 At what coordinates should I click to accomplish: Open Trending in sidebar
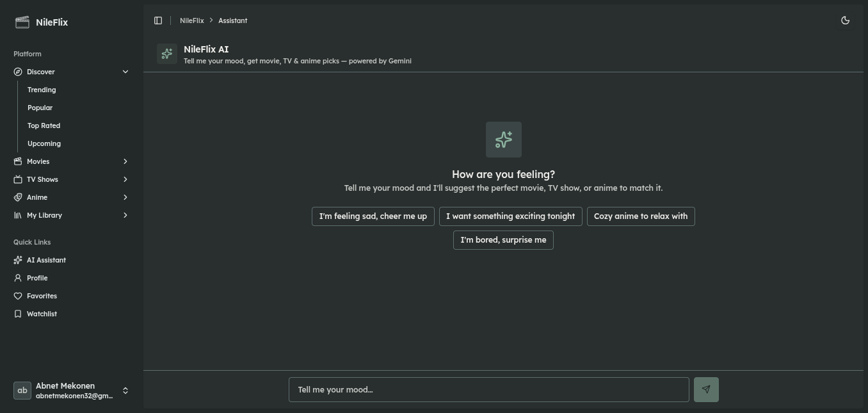click(x=42, y=90)
